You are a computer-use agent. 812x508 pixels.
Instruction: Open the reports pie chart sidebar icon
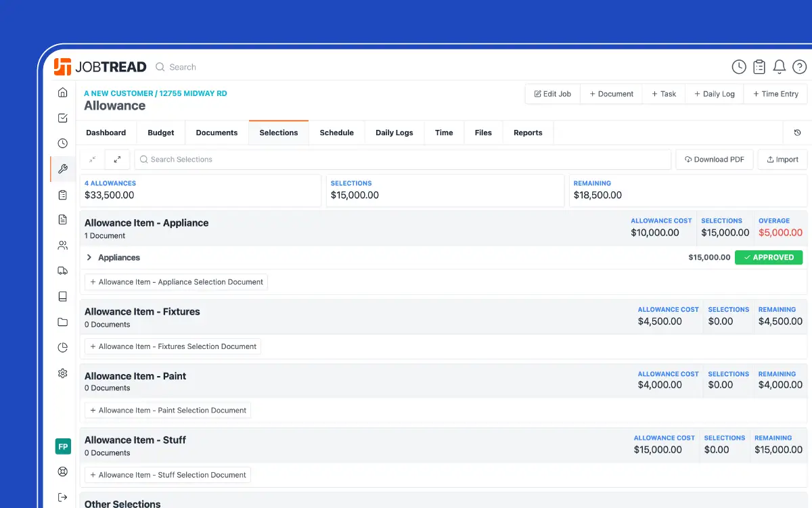pyautogui.click(x=62, y=347)
